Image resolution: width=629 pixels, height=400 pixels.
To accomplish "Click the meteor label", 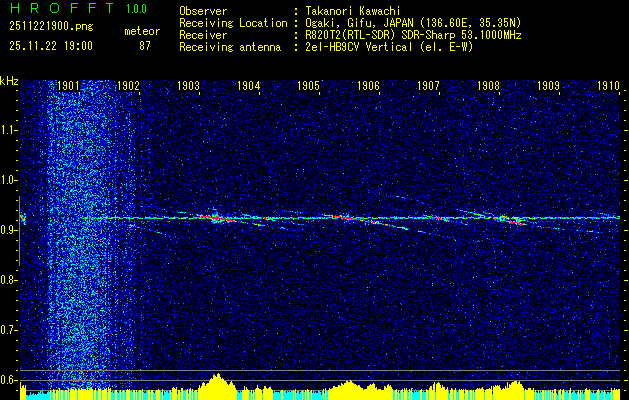I will pos(142,31).
